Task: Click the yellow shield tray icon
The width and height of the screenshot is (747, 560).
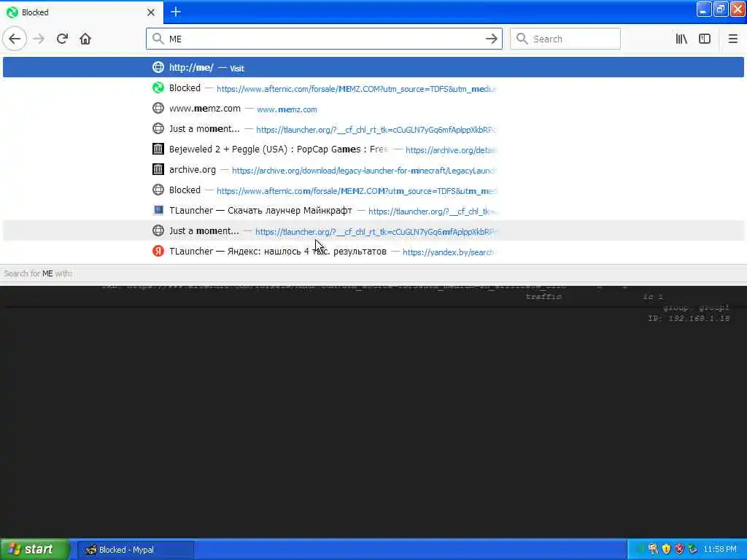Action: pyautogui.click(x=667, y=550)
